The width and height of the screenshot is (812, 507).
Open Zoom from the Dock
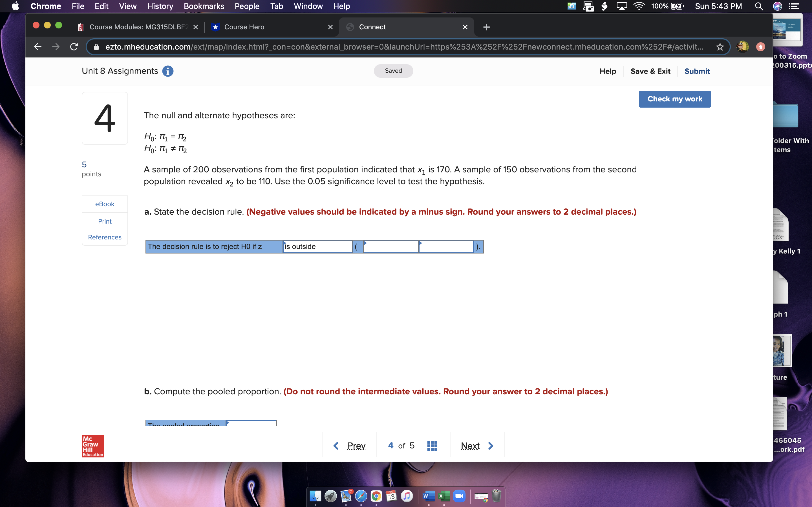click(x=460, y=496)
